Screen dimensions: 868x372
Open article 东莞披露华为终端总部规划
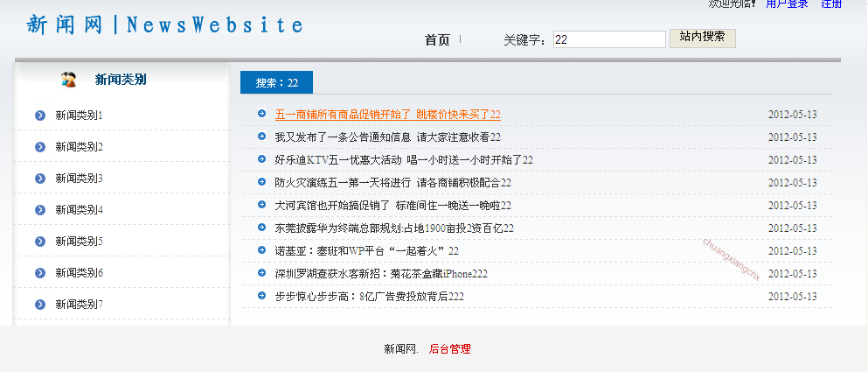[394, 228]
